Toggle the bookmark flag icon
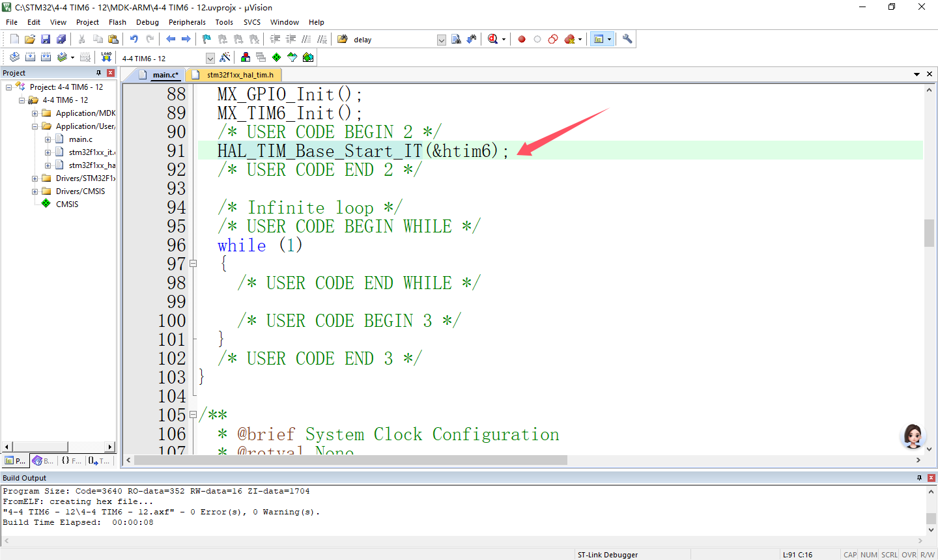 [206, 39]
